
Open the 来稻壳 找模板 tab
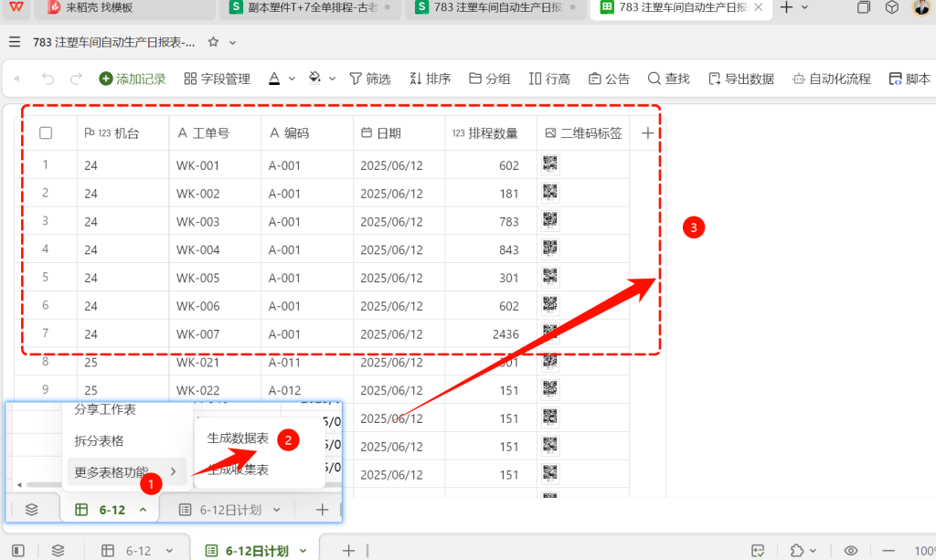(124, 8)
